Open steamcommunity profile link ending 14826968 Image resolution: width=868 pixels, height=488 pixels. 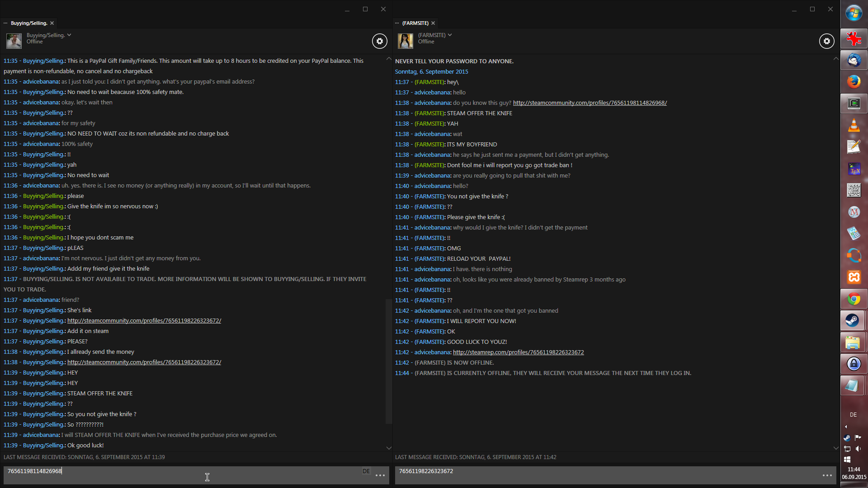[590, 103]
